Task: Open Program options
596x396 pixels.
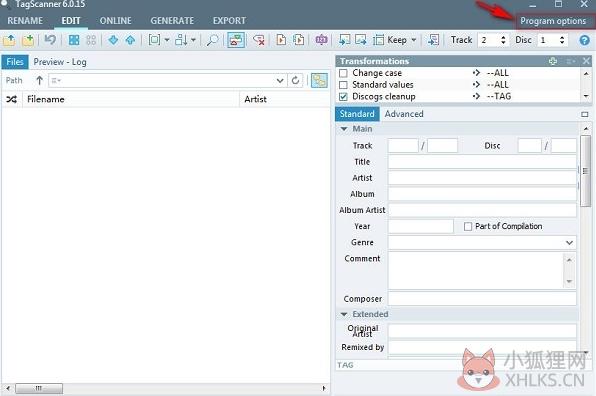Action: 553,21
